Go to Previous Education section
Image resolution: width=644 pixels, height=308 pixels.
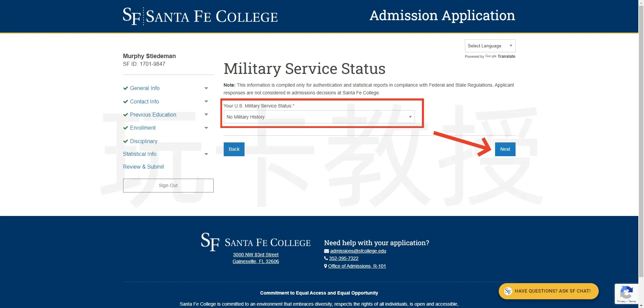153,115
